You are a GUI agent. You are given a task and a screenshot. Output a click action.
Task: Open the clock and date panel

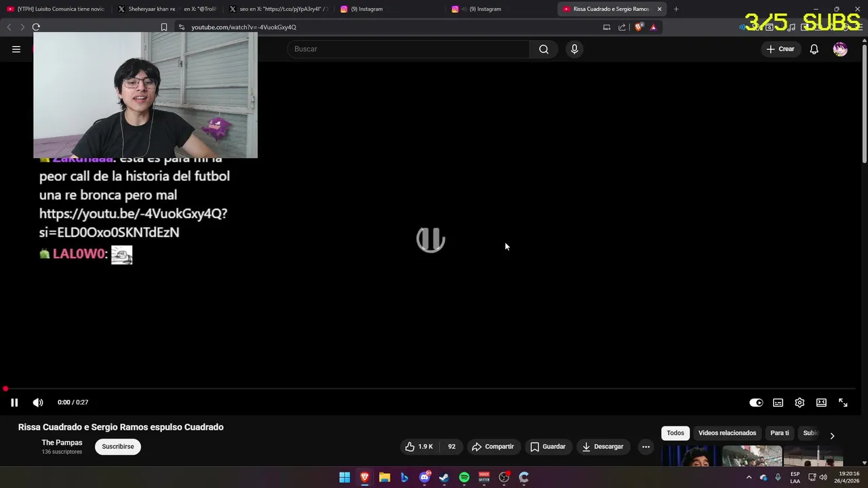[848, 477]
